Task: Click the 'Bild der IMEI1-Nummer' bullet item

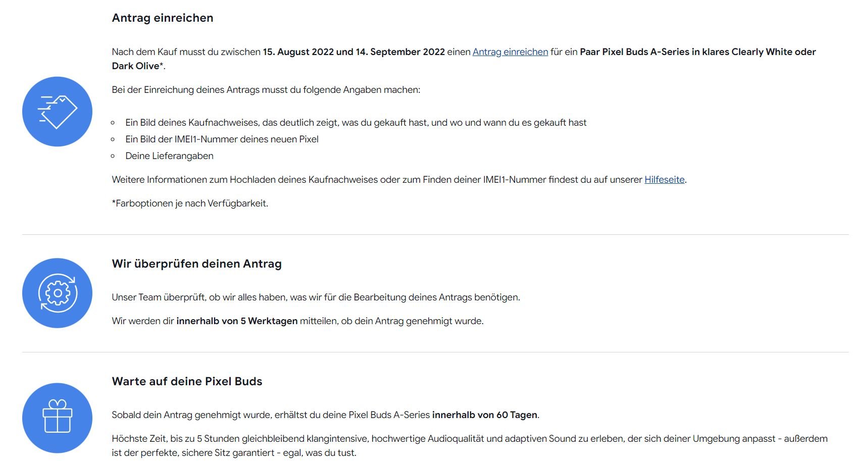Action: click(x=222, y=139)
